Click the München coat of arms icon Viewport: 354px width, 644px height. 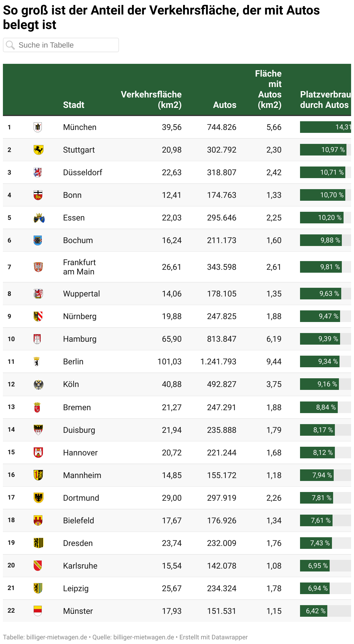[x=38, y=127]
